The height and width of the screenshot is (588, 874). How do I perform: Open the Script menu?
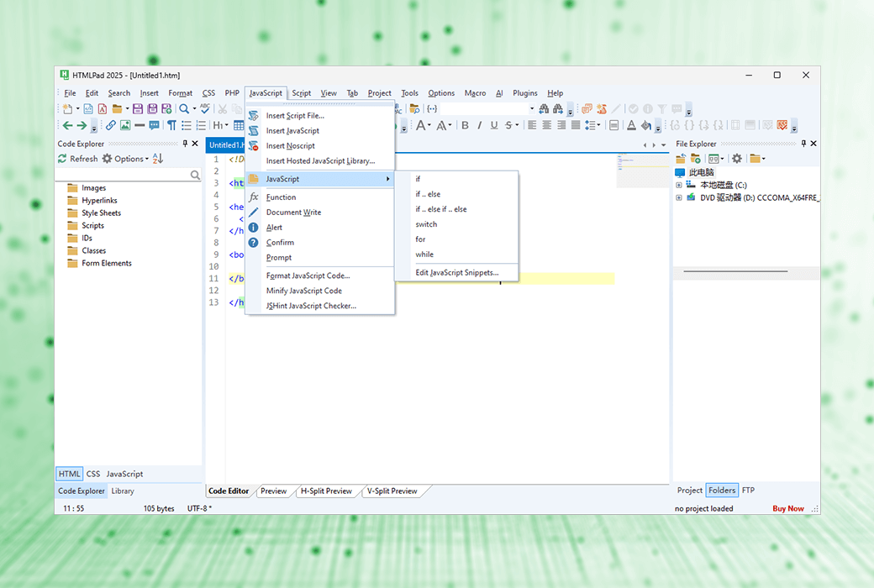point(302,93)
